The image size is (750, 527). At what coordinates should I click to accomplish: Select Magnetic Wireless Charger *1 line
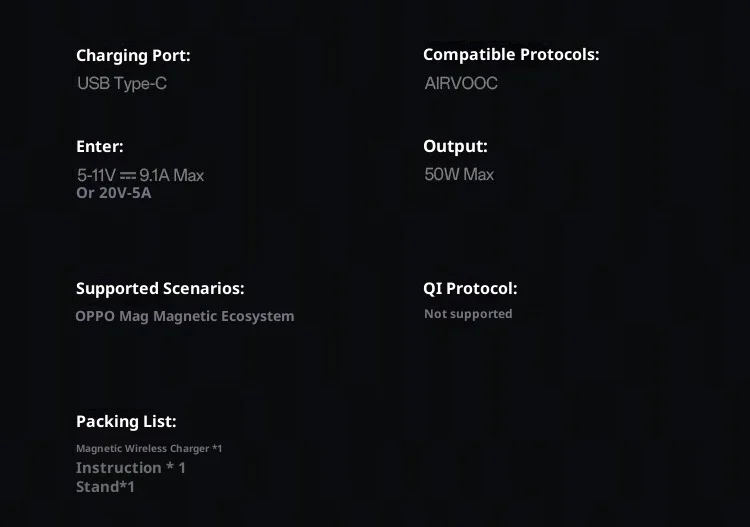click(x=149, y=449)
